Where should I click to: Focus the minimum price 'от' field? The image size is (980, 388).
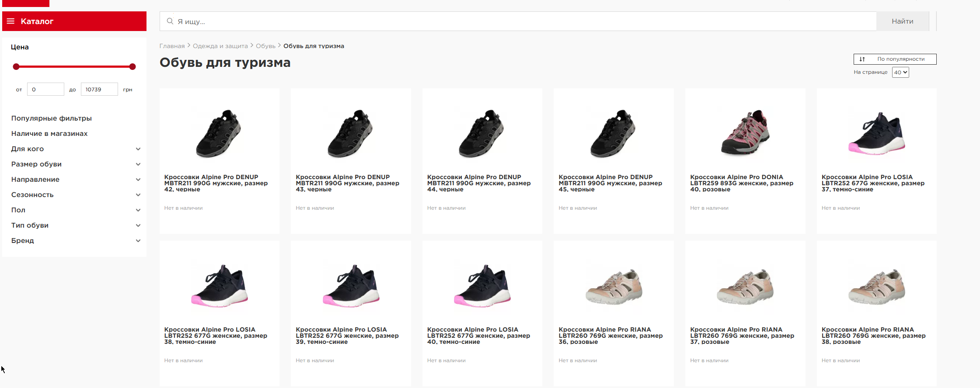[45, 89]
